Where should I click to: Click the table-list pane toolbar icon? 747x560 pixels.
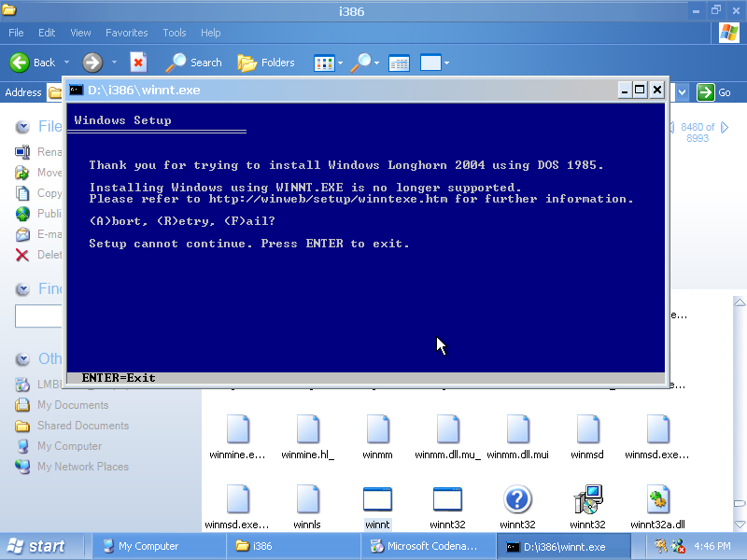(x=400, y=63)
